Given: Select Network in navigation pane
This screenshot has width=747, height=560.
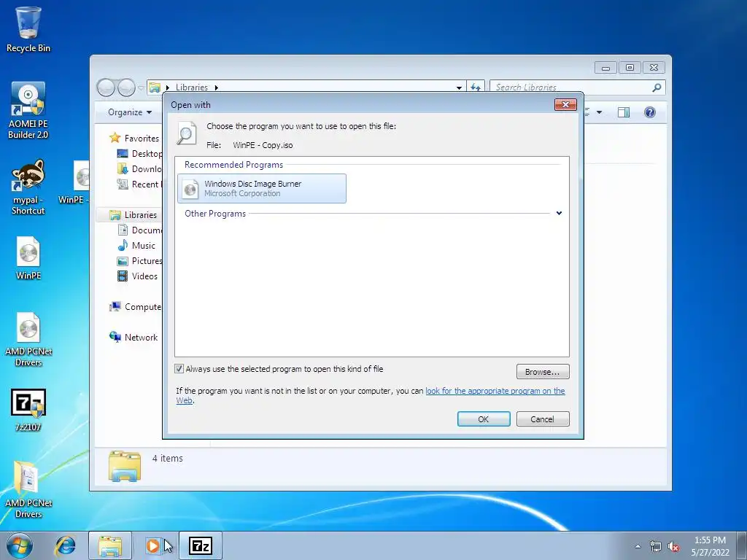Looking at the screenshot, I should [134, 337].
